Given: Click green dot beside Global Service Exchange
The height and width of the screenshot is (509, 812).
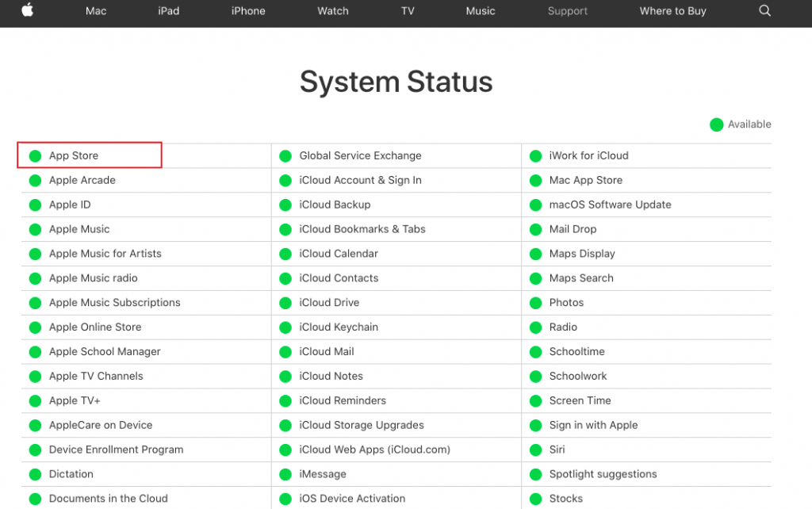Looking at the screenshot, I should tap(285, 156).
